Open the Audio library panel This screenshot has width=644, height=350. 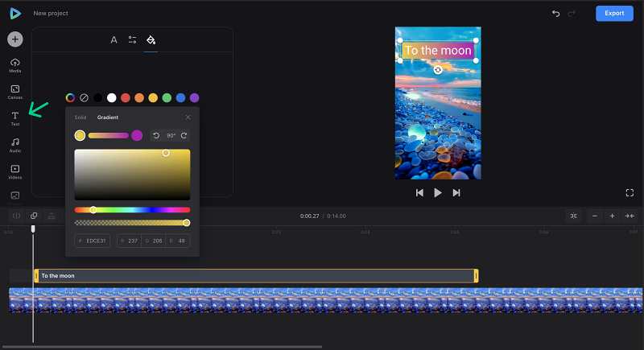(15, 145)
